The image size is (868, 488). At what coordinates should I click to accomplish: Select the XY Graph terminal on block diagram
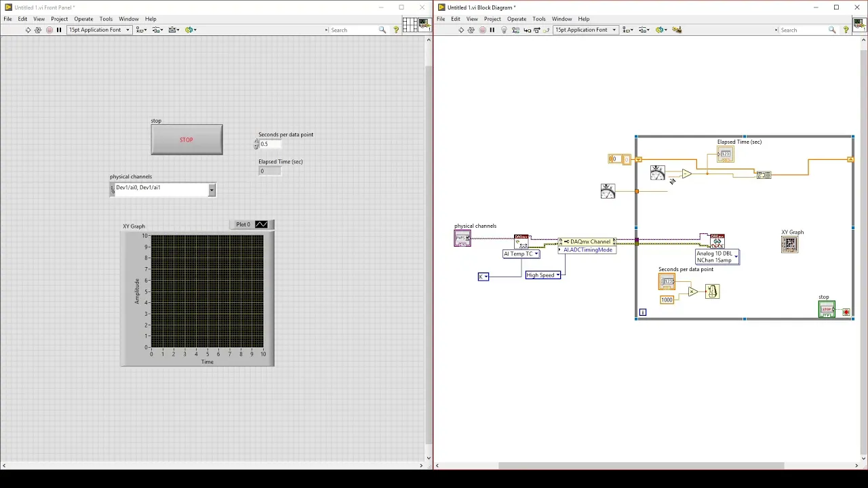tap(789, 244)
